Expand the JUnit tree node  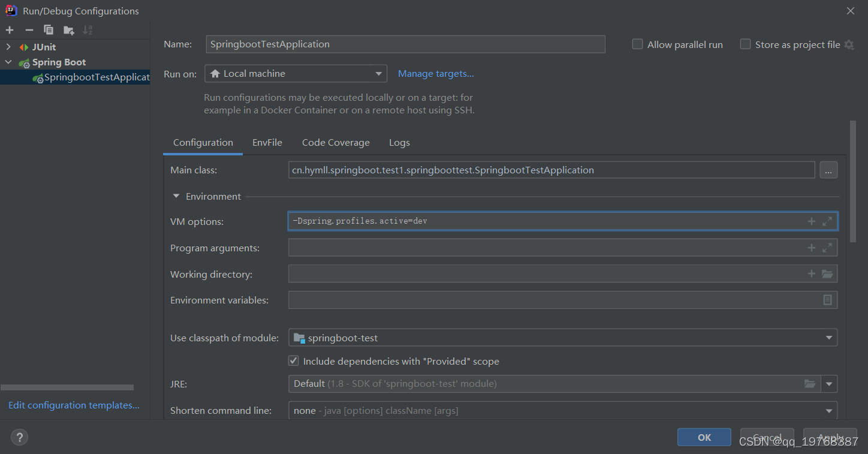tap(8, 47)
